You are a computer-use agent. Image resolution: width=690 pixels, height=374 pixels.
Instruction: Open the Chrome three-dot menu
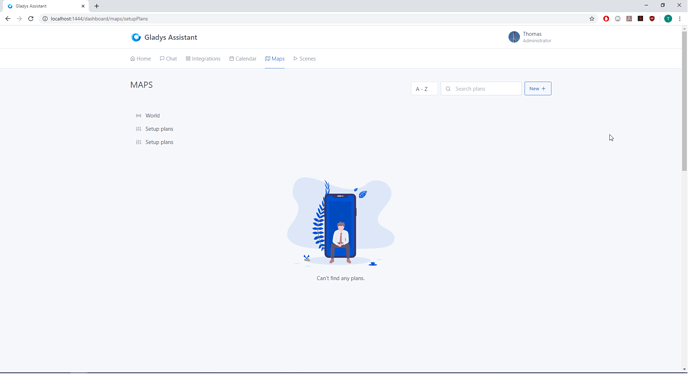point(679,18)
